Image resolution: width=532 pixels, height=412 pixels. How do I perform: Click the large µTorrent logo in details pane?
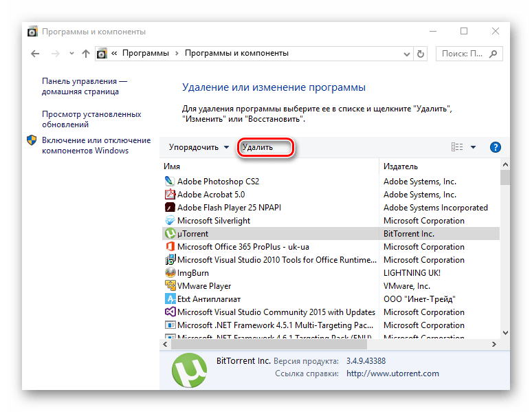(x=189, y=370)
